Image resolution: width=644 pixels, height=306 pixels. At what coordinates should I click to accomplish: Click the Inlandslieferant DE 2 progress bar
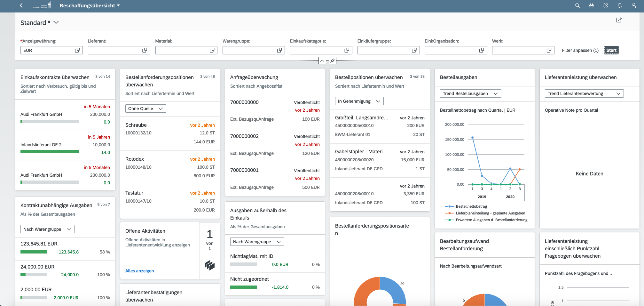50,152
